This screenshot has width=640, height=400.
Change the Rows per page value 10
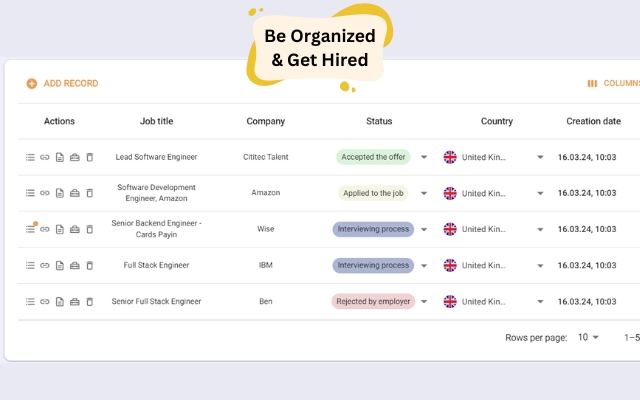point(588,338)
